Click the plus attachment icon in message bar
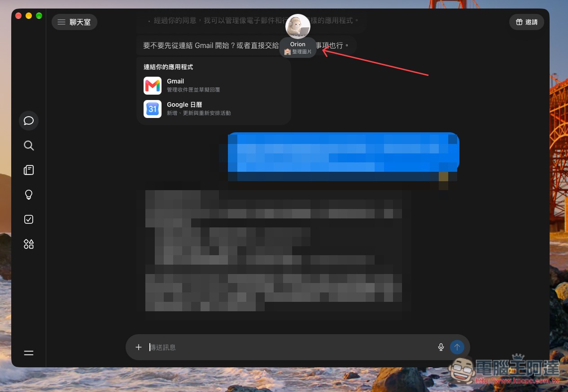 click(139, 347)
